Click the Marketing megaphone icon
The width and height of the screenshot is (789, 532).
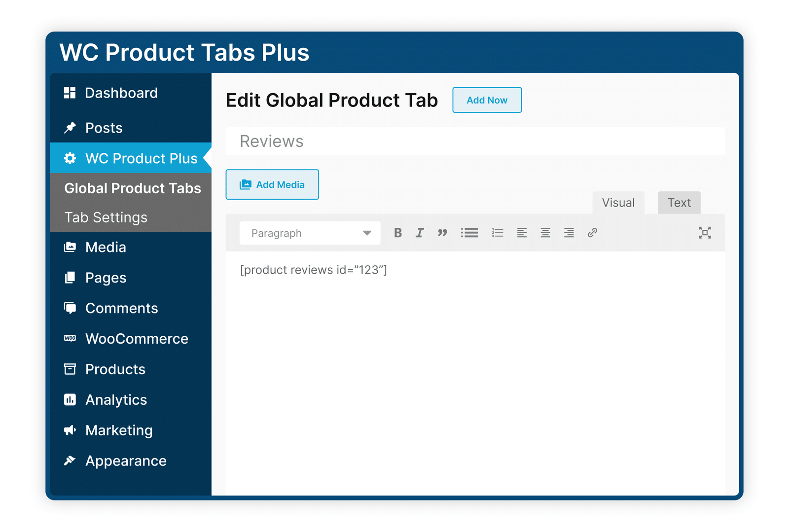tap(70, 430)
